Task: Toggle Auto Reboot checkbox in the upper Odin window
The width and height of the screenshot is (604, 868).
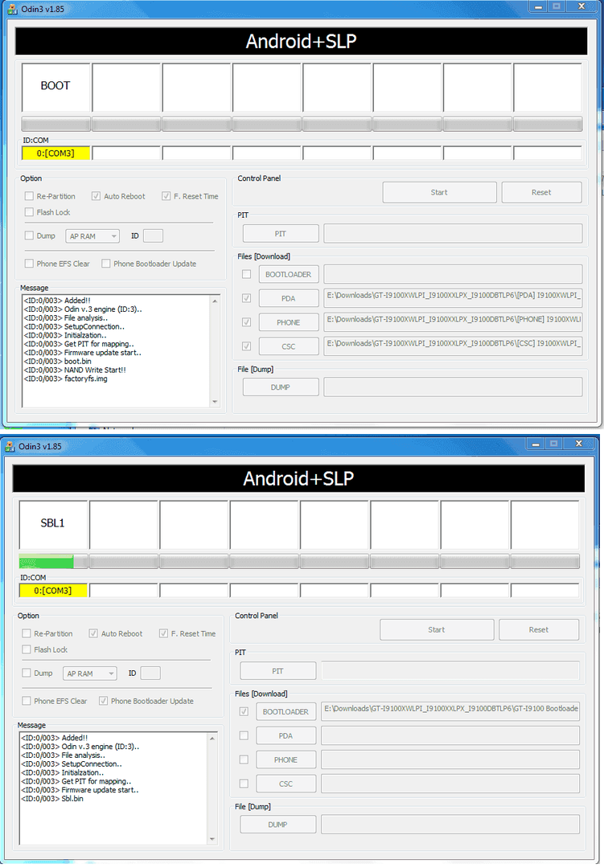Action: point(96,196)
